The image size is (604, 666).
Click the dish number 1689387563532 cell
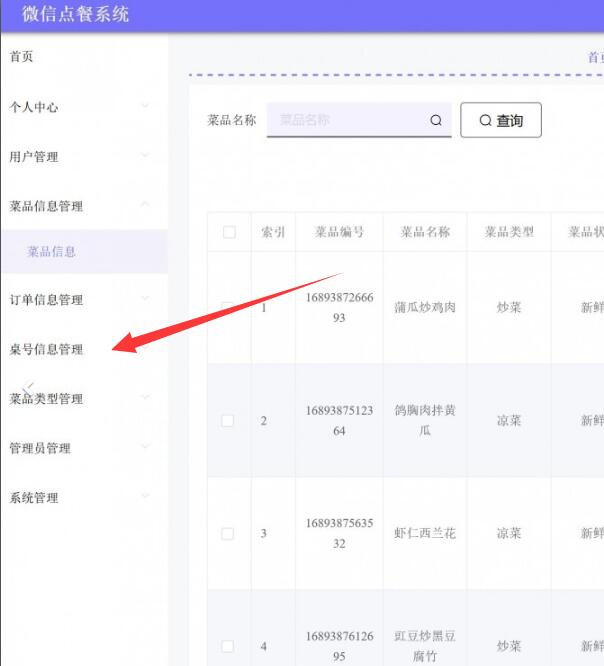339,533
